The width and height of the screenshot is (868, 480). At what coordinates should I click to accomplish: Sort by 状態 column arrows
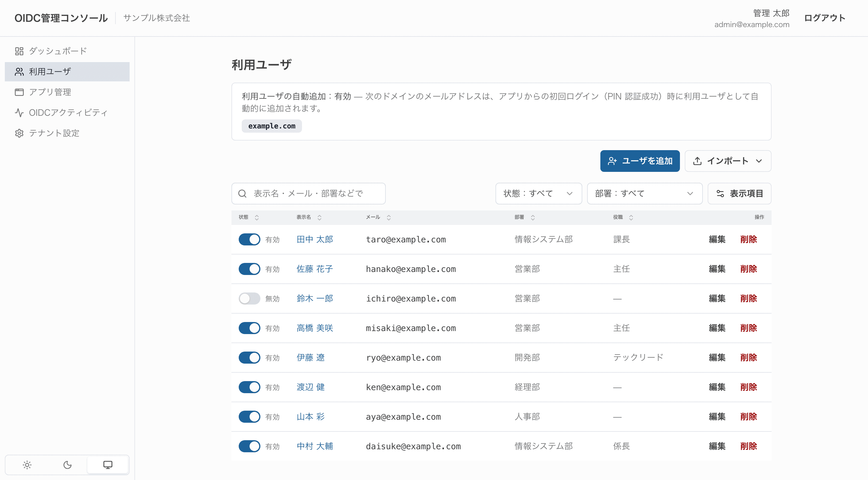point(257,217)
